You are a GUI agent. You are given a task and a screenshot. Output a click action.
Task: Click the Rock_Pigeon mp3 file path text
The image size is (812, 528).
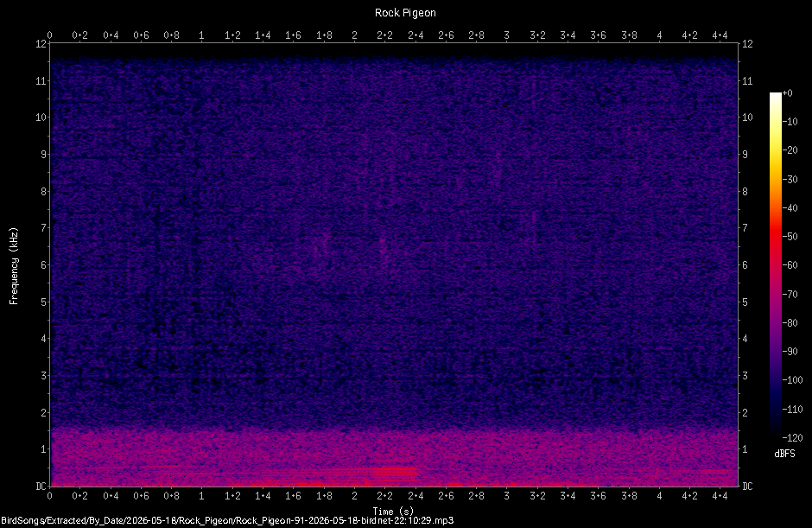pos(227,521)
